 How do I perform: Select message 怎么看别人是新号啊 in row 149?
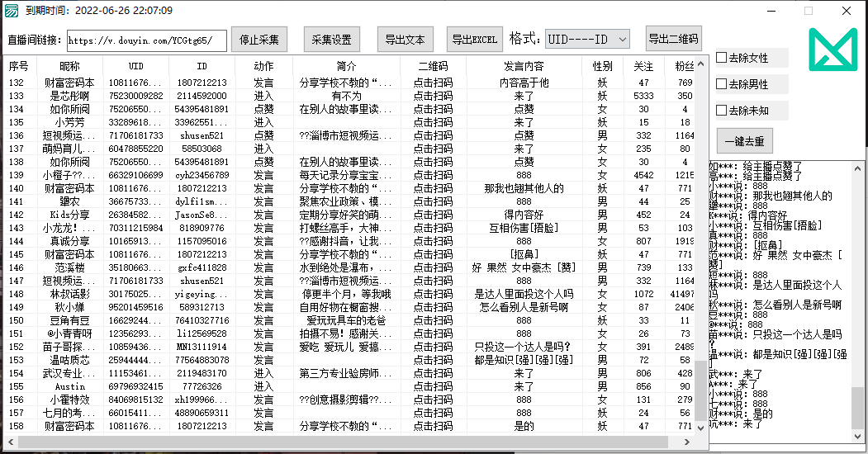[524, 307]
